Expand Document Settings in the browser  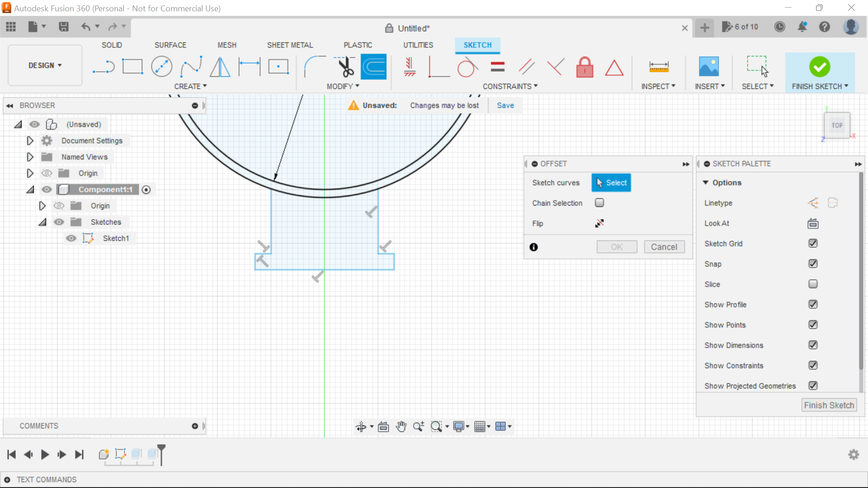click(x=30, y=141)
